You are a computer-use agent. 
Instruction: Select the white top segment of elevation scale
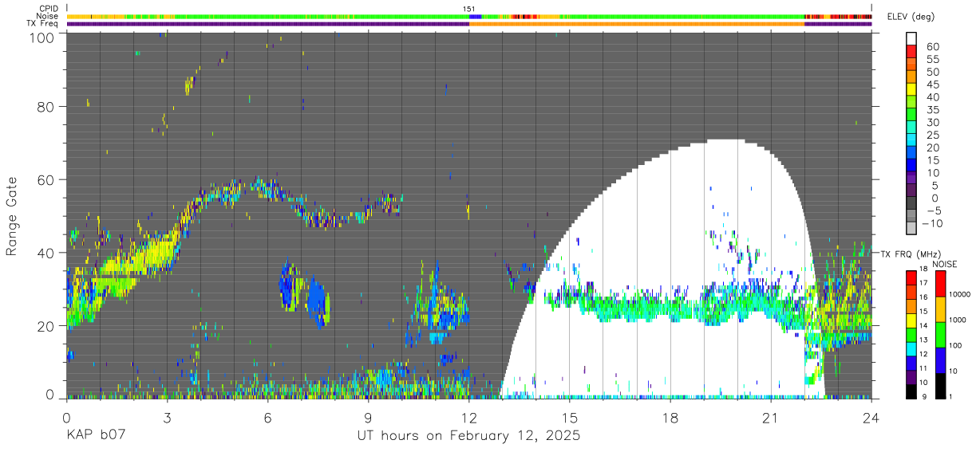[911, 40]
